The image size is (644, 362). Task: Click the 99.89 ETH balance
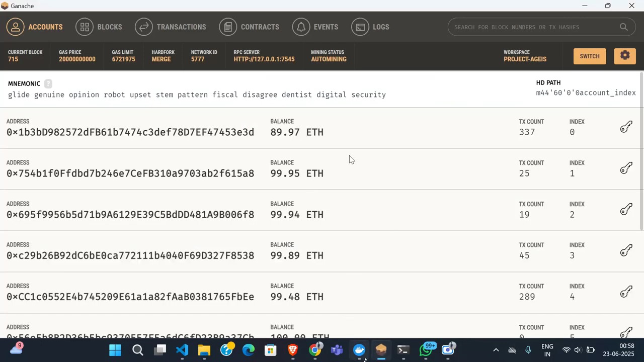[x=297, y=255]
